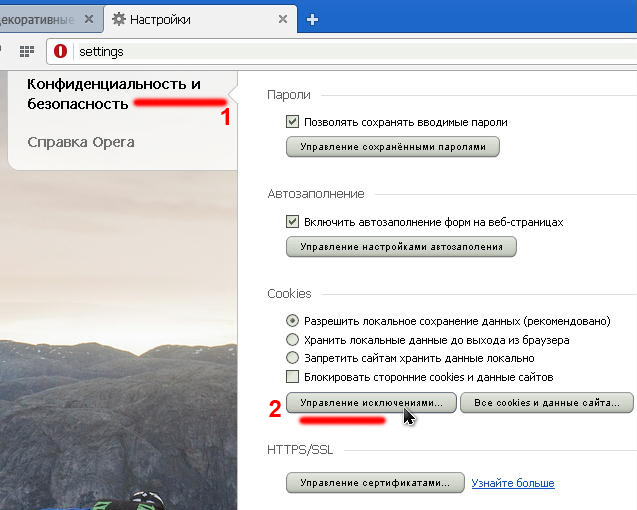Viewport: 637px width, 510px height.
Task: Open the Speed Dial grid icon
Action: tap(26, 51)
